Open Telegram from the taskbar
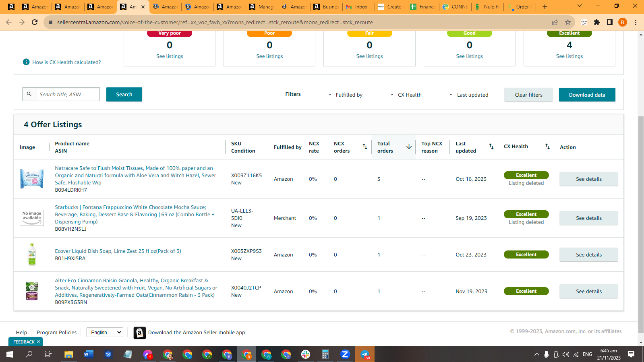This screenshot has width=644, height=362. (365, 354)
